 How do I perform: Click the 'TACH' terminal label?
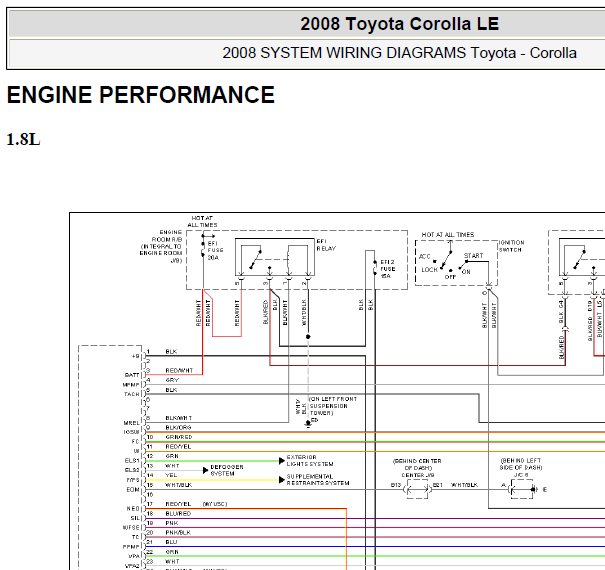pos(132,394)
